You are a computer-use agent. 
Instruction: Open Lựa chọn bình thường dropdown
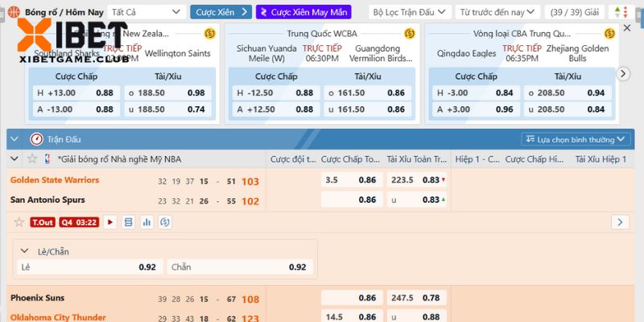tap(576, 139)
